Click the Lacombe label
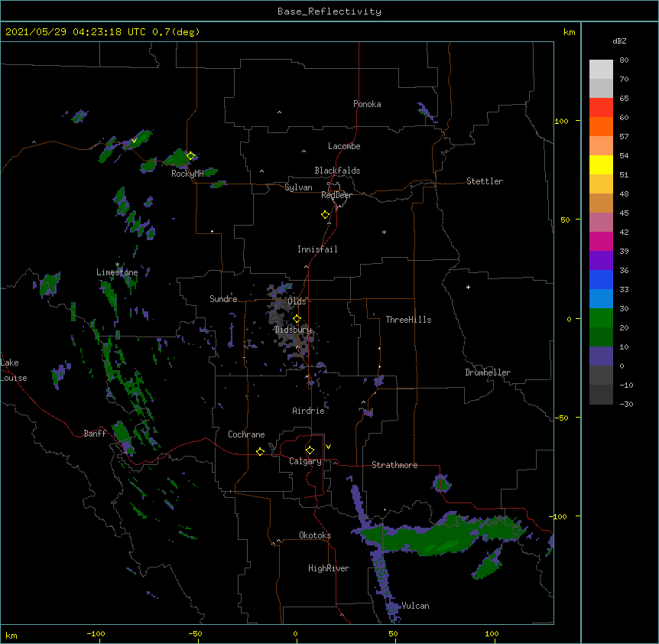This screenshot has height=644, width=659. pos(344,146)
